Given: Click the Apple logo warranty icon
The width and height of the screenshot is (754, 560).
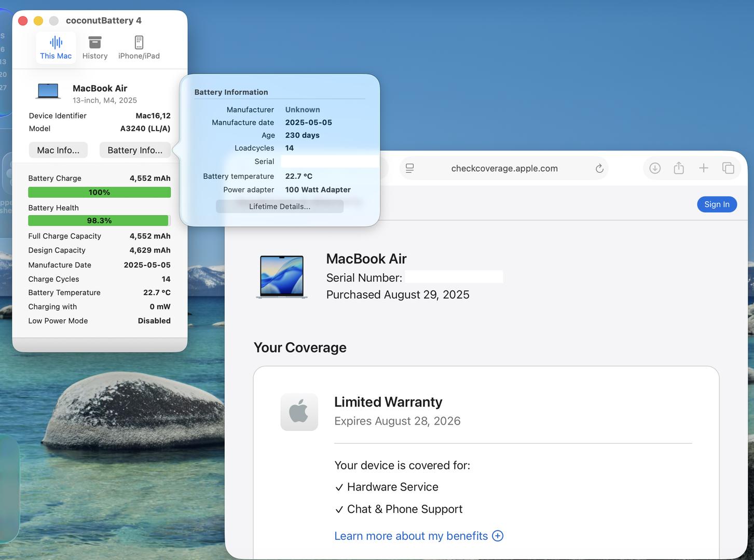Looking at the screenshot, I should [299, 412].
